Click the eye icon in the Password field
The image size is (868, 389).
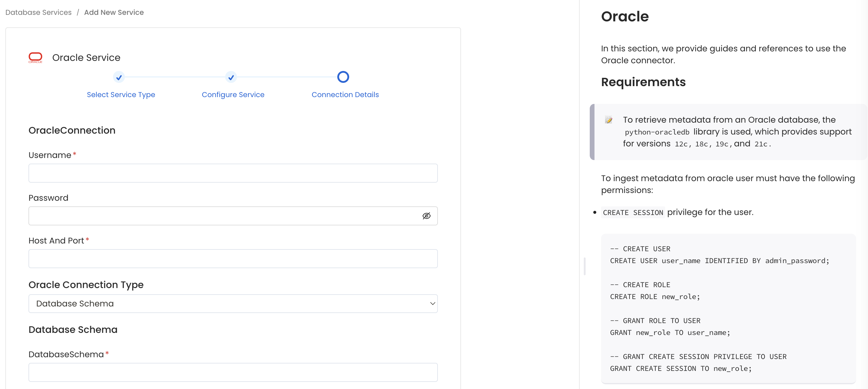(427, 216)
